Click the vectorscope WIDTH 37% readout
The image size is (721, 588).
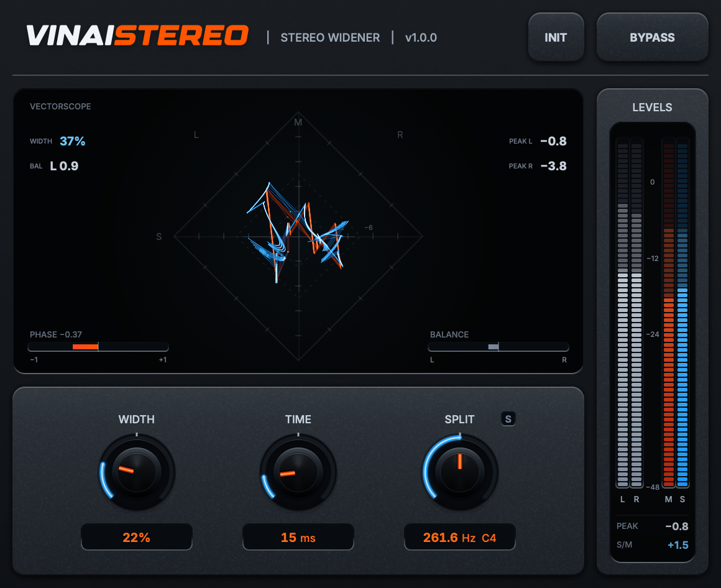57,141
